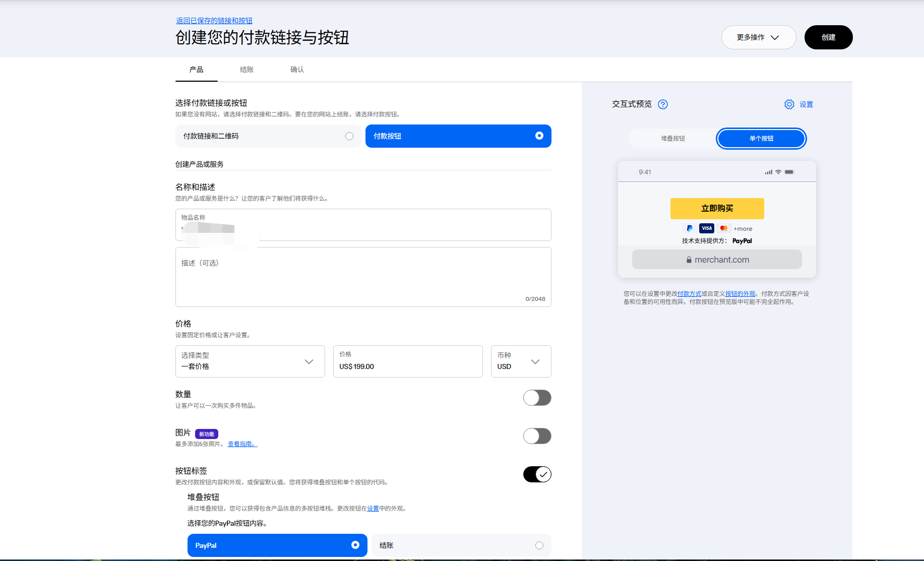Click the 9:41 time in the phone preview
Viewport: 924px width, 561px height.
point(645,172)
